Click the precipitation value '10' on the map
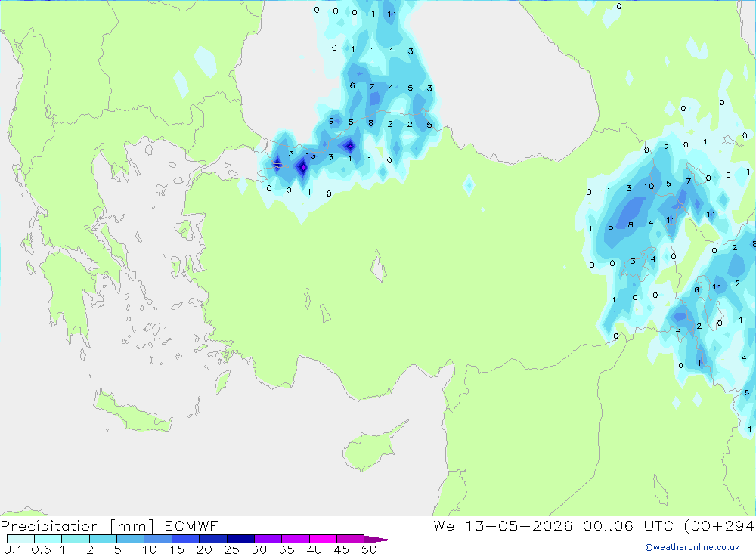This screenshot has width=756, height=554. pyautogui.click(x=649, y=186)
